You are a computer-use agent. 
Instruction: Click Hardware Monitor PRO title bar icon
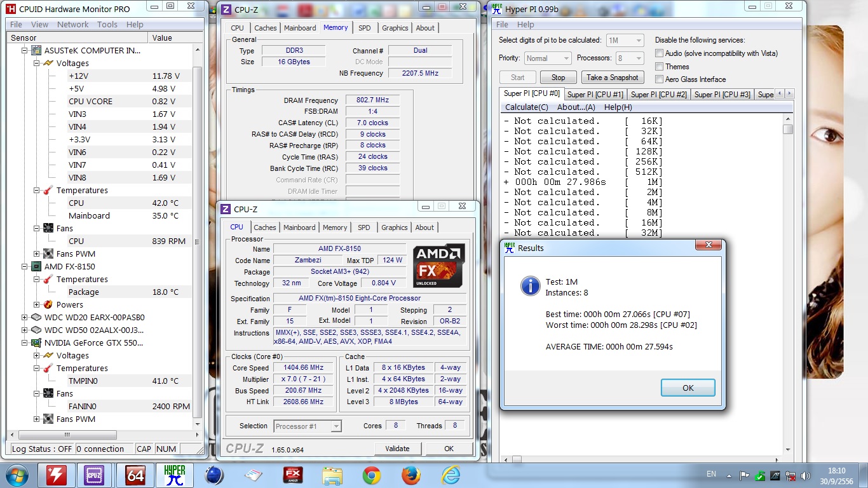click(11, 9)
